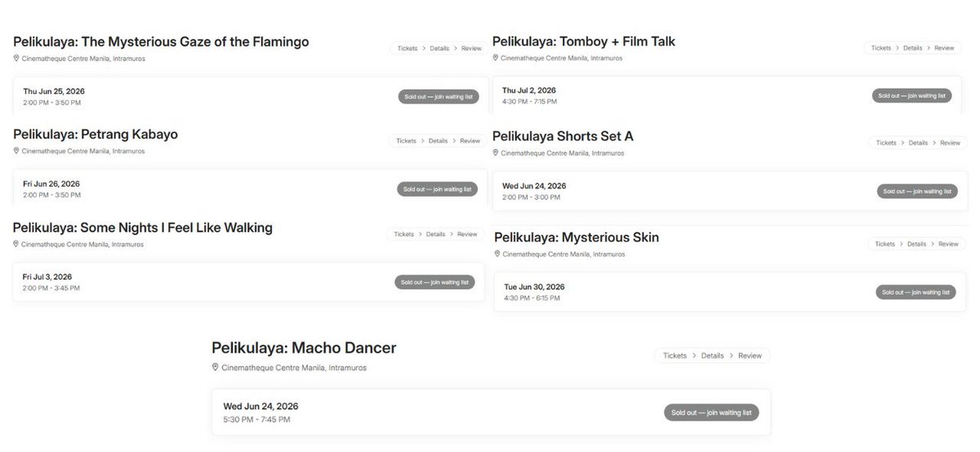
Task: Click the time '4:30 PM - 7:15 PM'
Action: pos(530,101)
